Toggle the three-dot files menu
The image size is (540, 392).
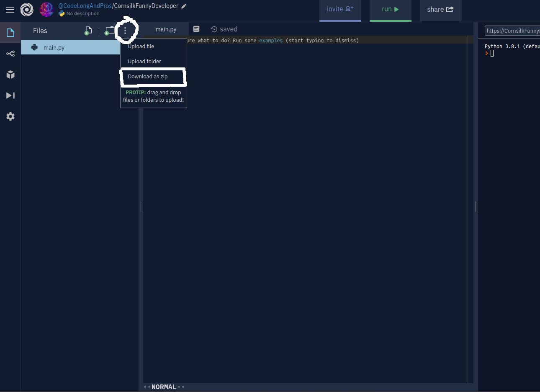point(125,31)
